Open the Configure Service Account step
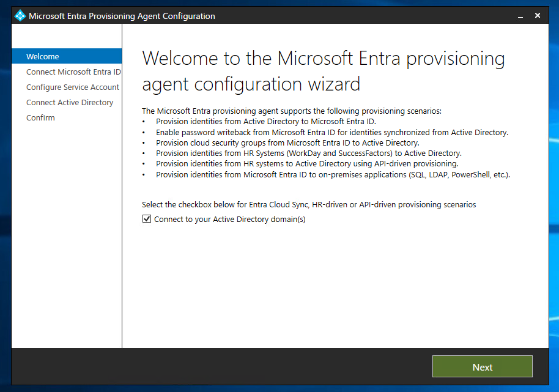Screen dimensions: 559x392 point(73,87)
